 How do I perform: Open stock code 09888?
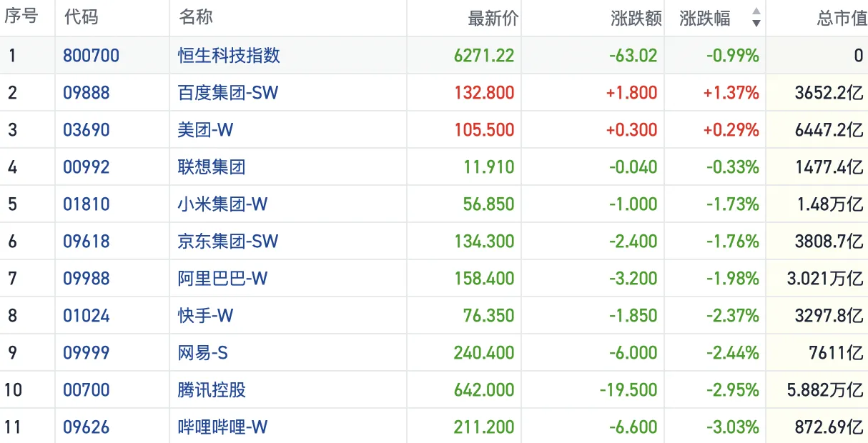[87, 93]
